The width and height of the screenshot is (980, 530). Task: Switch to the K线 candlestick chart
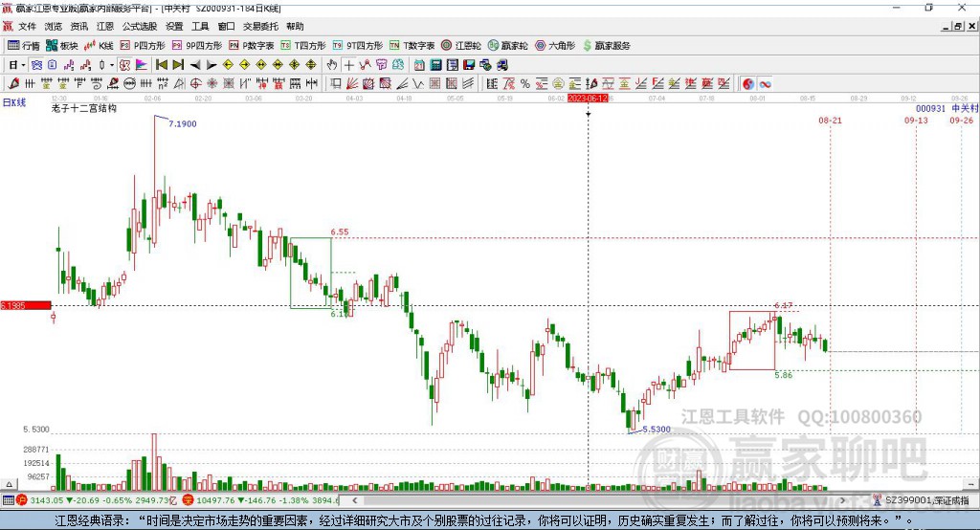pyautogui.click(x=99, y=46)
